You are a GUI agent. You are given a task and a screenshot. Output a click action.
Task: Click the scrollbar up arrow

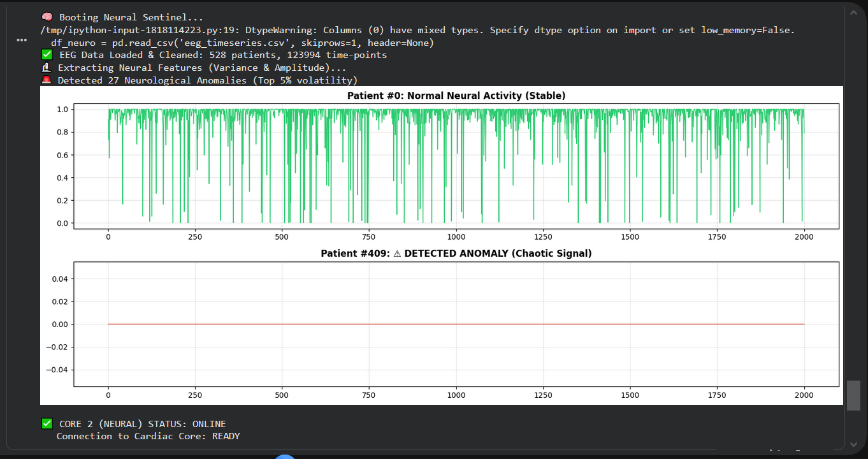pyautogui.click(x=853, y=11)
